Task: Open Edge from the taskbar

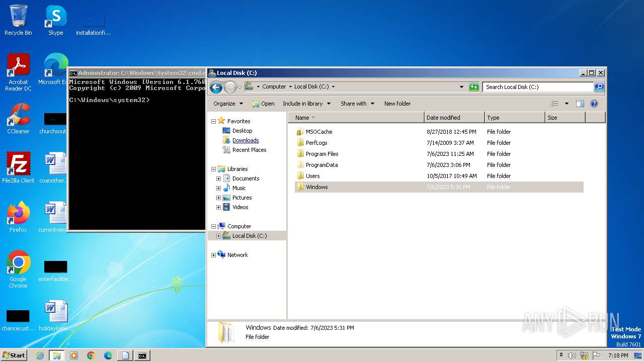Action: tap(108, 355)
